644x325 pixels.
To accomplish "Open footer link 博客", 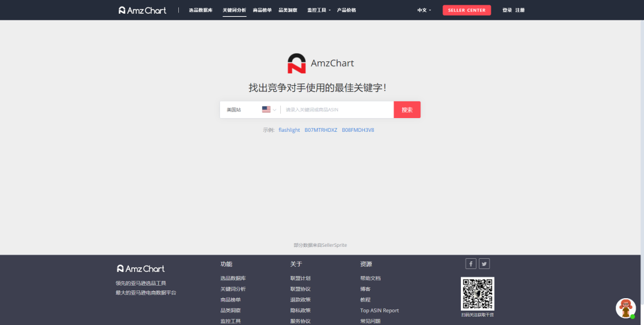I will click(365, 289).
